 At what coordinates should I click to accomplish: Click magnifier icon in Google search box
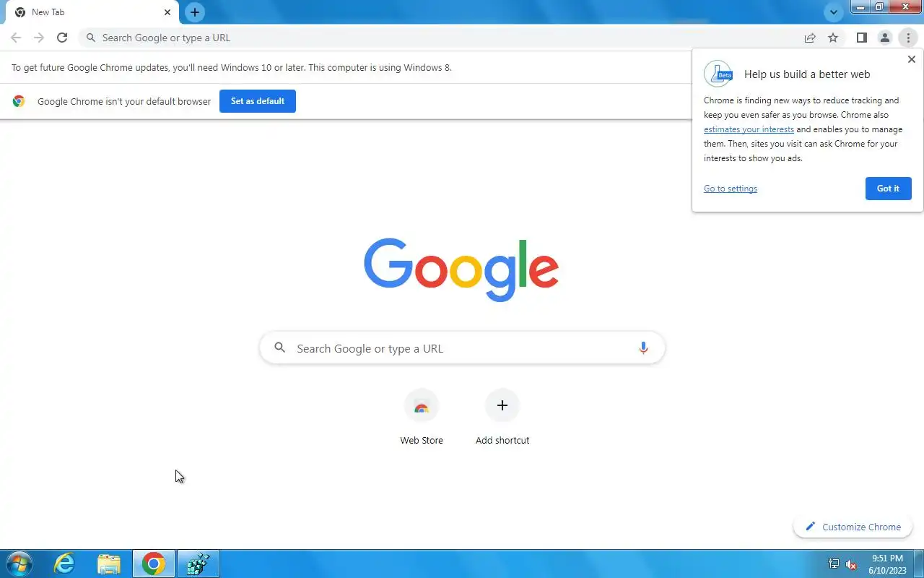tap(280, 348)
